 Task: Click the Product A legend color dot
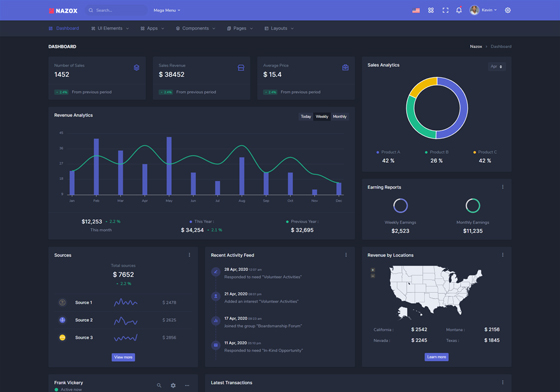pos(378,152)
